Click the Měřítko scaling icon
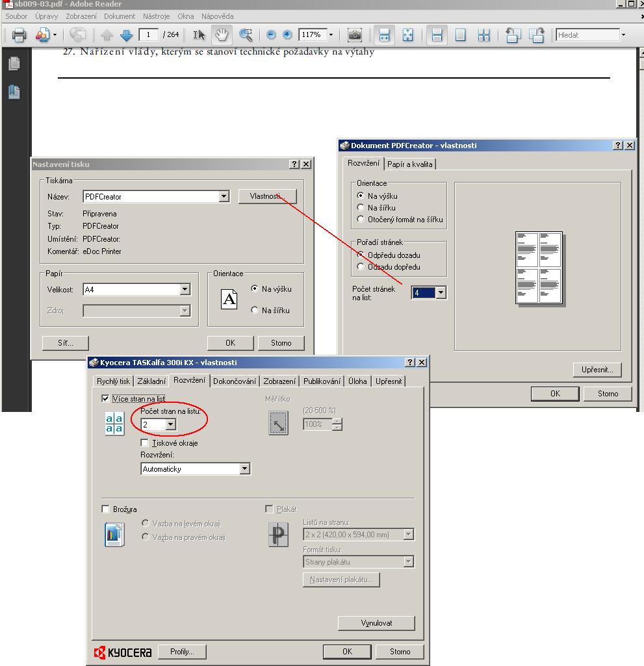 (278, 423)
